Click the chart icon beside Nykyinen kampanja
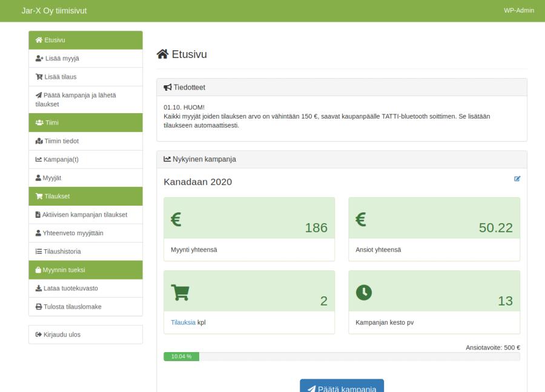 point(167,159)
